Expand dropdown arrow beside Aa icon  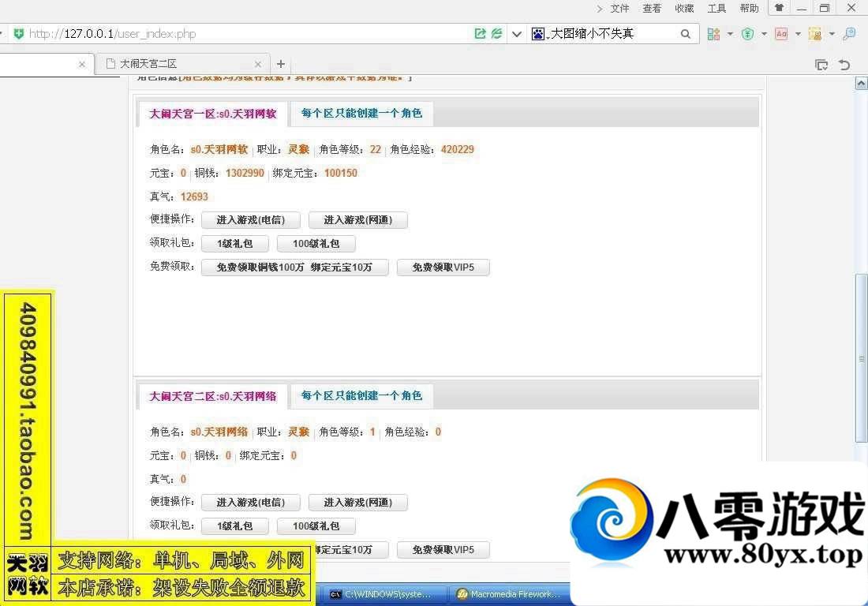799,34
